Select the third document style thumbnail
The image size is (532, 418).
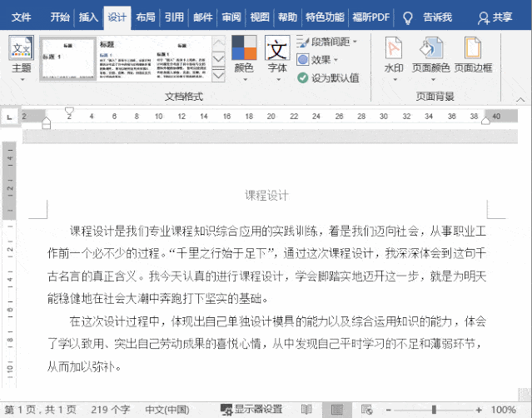tap(181, 58)
